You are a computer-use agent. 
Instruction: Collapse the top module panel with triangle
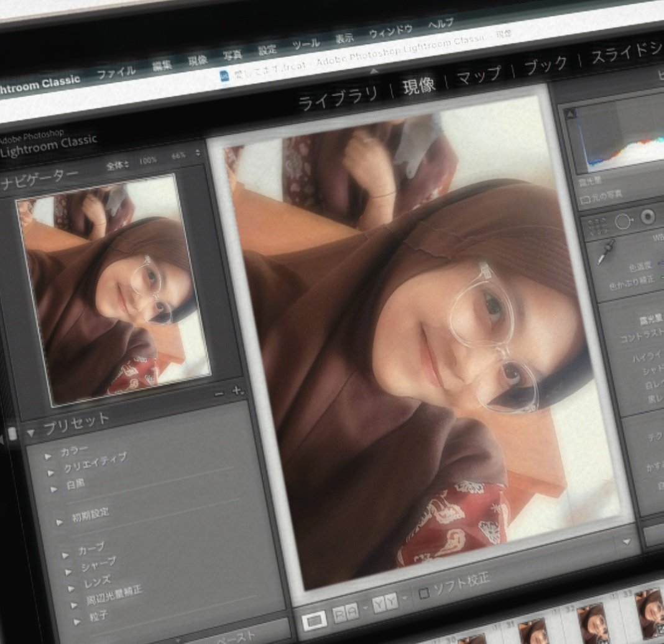click(x=374, y=71)
